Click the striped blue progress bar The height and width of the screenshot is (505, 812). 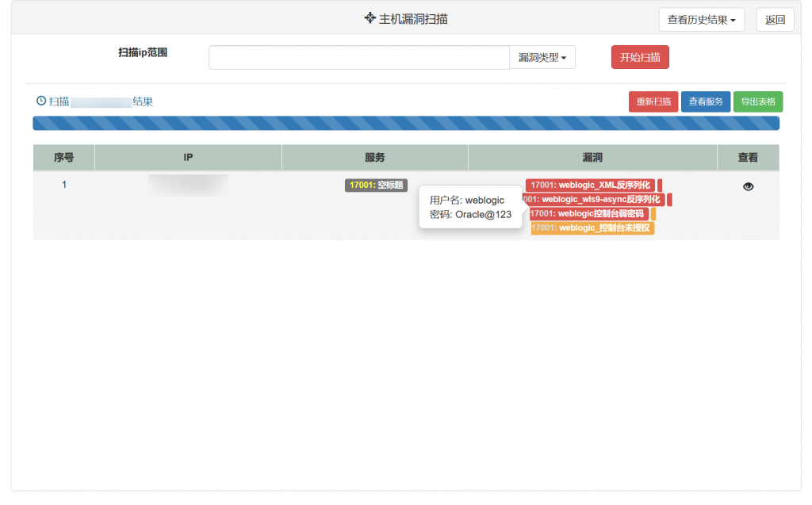(x=406, y=123)
